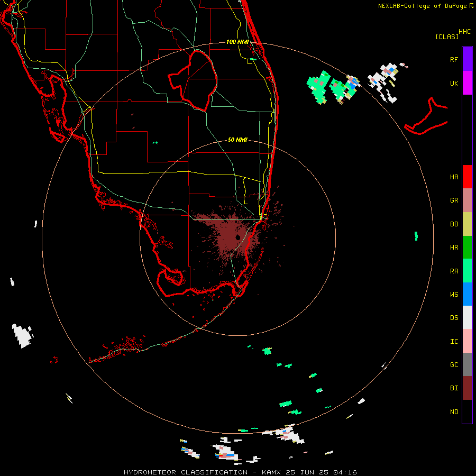The width and height of the screenshot is (476, 476).
Task: Click the ND legend label
Action: [x=454, y=412]
